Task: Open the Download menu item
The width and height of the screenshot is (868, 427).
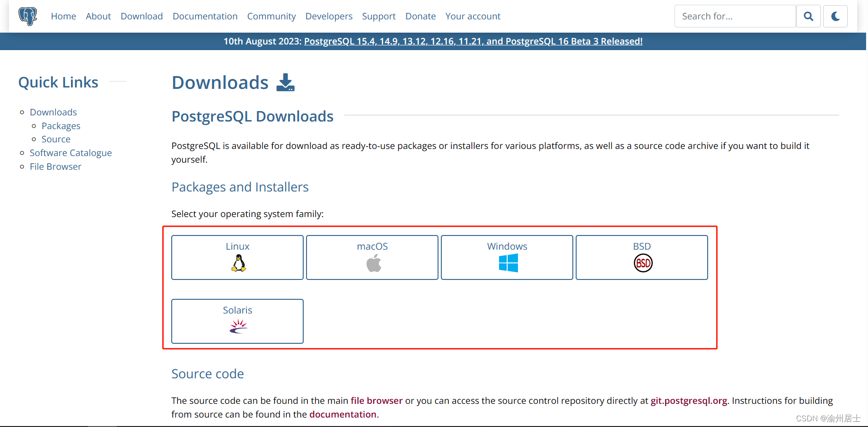Action: tap(141, 16)
